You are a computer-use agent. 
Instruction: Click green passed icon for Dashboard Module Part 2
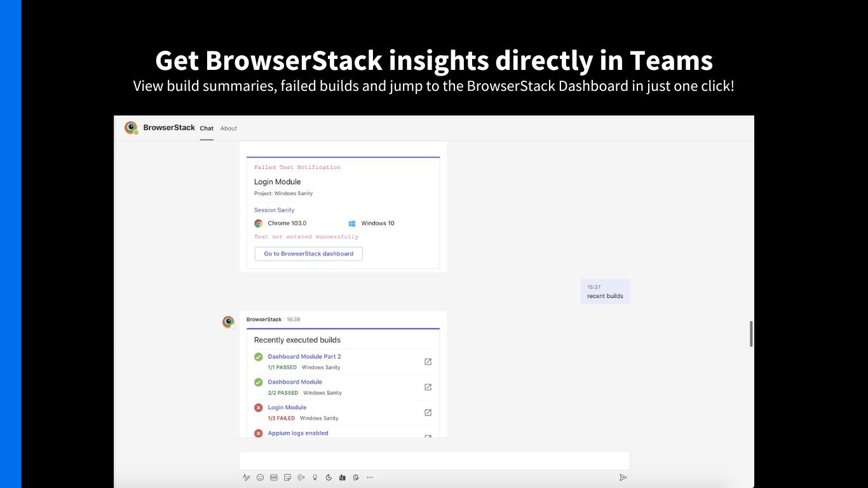coord(259,357)
